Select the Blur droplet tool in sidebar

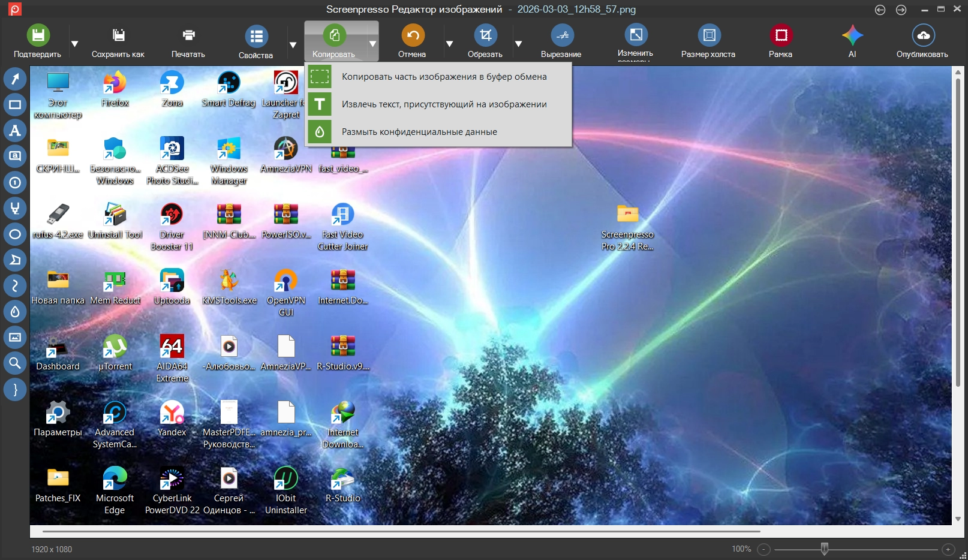point(15,311)
